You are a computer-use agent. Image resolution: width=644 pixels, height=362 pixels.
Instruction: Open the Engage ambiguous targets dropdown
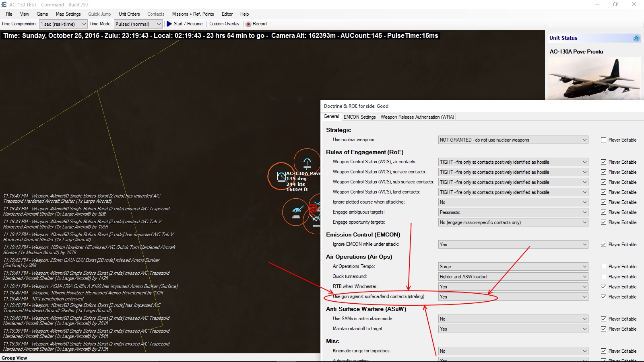[x=513, y=212]
